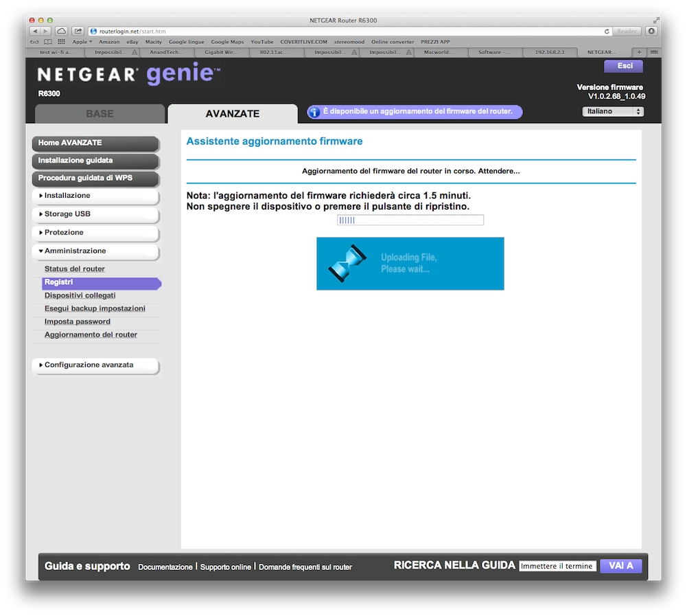Screen dimensions: 687x616
Task: Switch to the AnandTech browser tab
Action: pyautogui.click(x=166, y=52)
